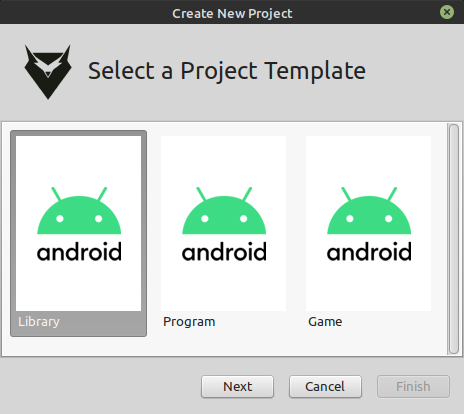This screenshot has height=414, width=464.
Task: Select the Library label text
Action: [x=39, y=322]
